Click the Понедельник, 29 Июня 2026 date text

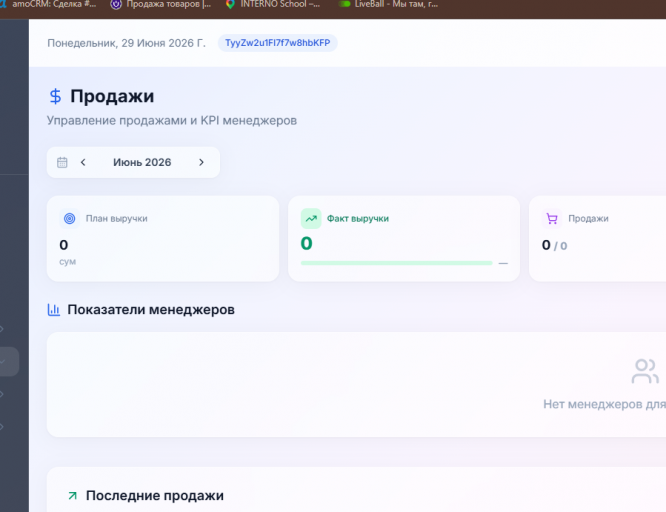click(x=126, y=43)
